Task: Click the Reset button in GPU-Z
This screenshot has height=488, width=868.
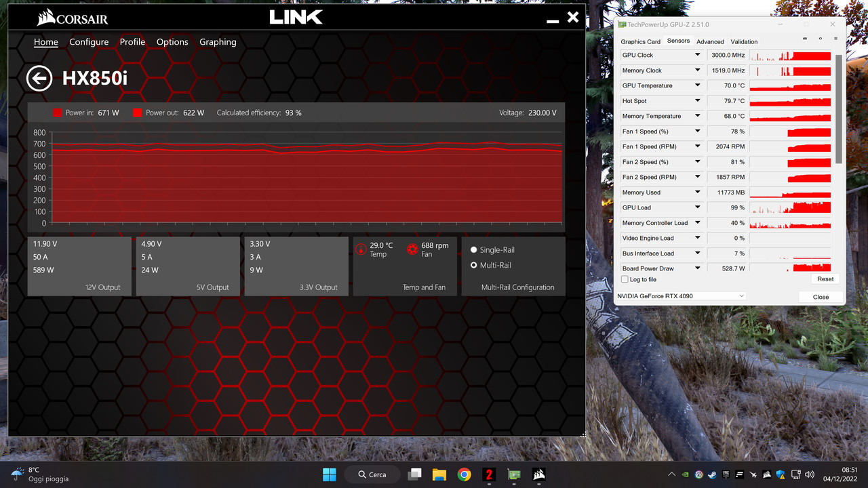Action: tap(825, 279)
